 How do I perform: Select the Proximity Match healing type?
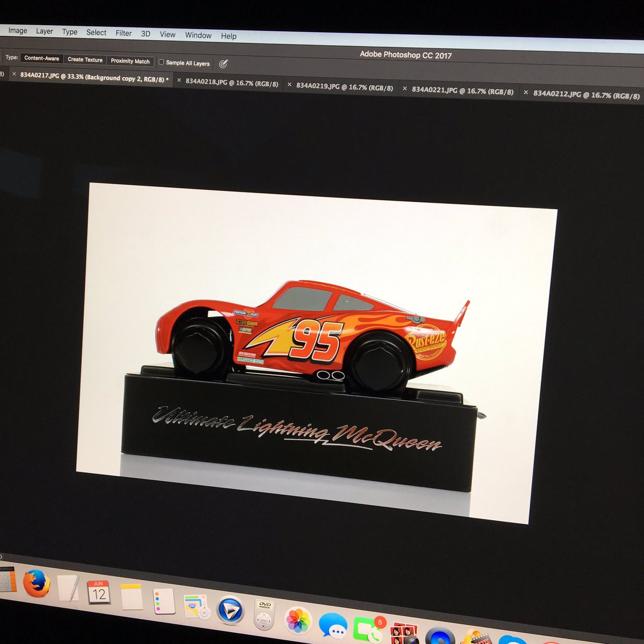[x=130, y=61]
